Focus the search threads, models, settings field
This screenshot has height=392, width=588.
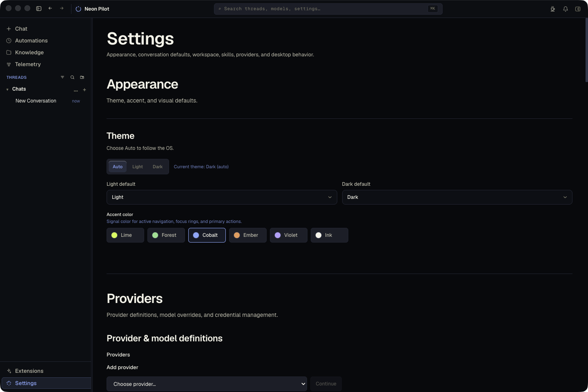pos(328,9)
